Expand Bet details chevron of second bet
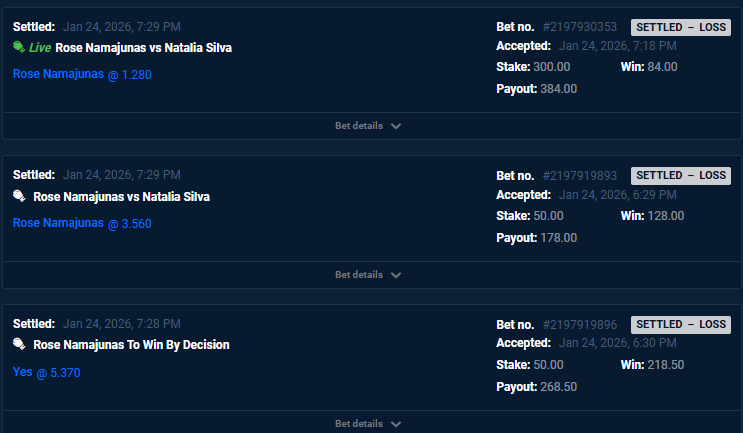 tap(396, 275)
